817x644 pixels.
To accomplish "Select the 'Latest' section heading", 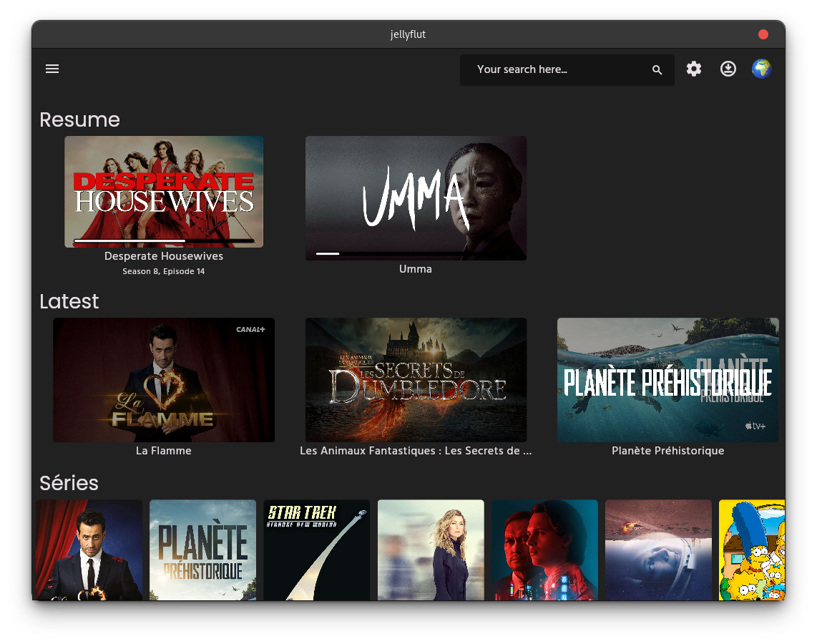I will pos(69,301).
